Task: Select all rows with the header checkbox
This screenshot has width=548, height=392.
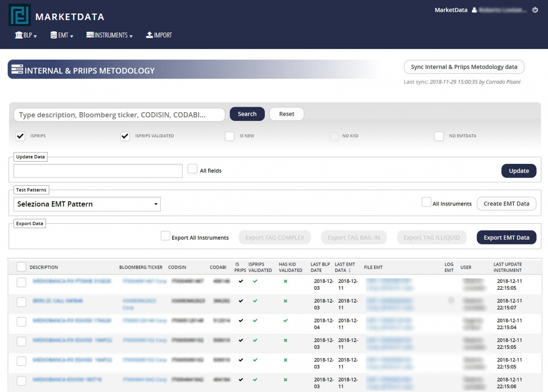Action: [x=21, y=267]
